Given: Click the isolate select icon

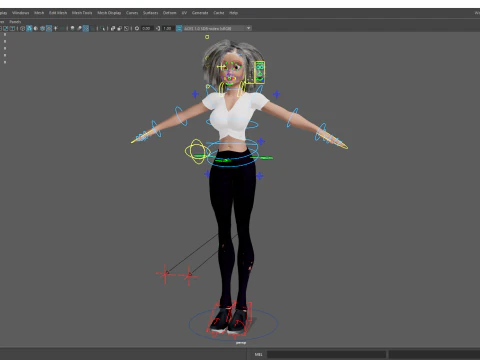Looking at the screenshot, I should pos(103,28).
